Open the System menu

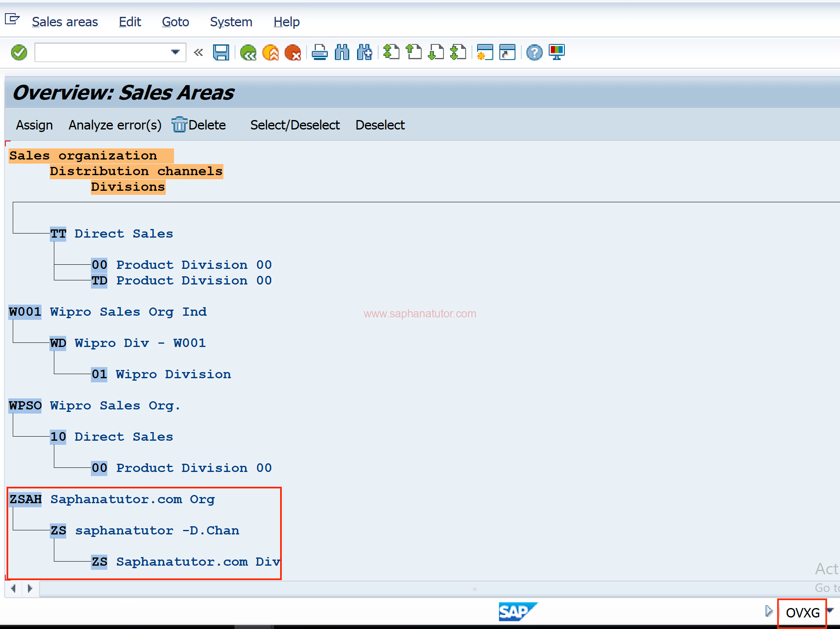click(x=231, y=22)
